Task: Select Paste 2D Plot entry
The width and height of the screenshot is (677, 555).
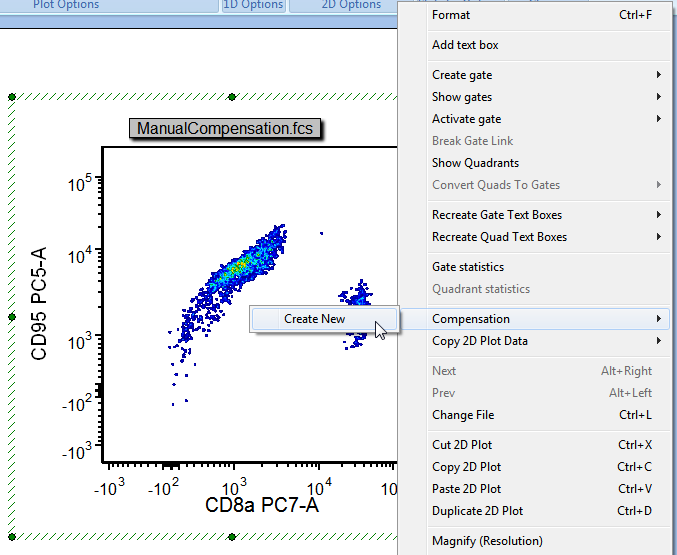Action: [466, 489]
